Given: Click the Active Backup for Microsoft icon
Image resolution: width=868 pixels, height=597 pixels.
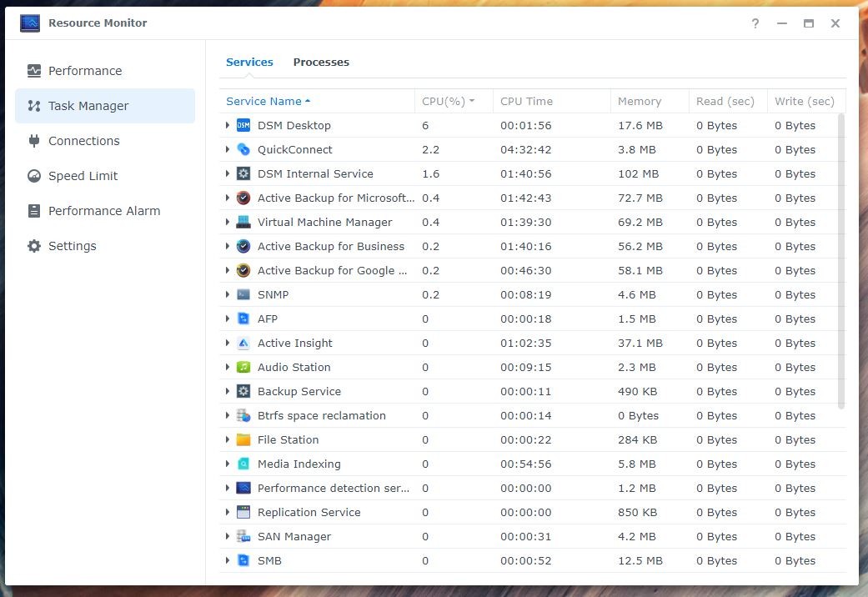Looking at the screenshot, I should [x=243, y=198].
